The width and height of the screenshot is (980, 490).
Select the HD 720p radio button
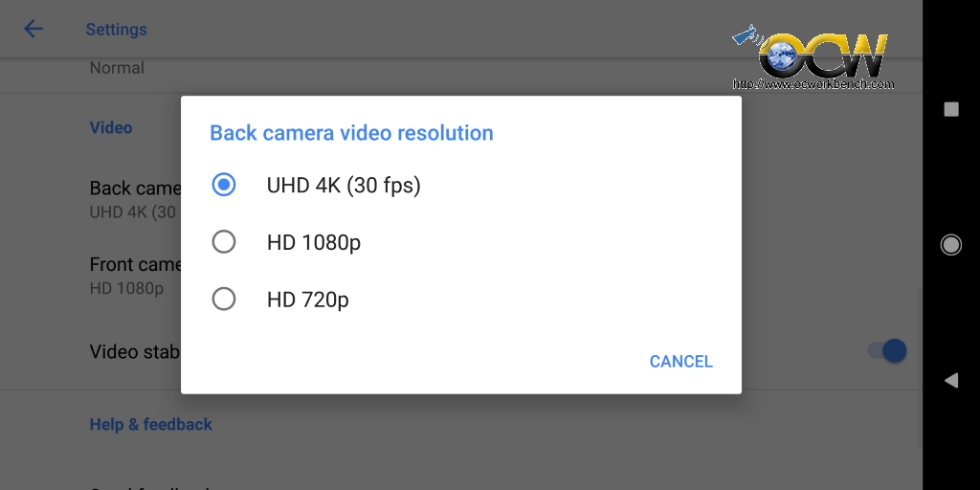[x=224, y=300]
